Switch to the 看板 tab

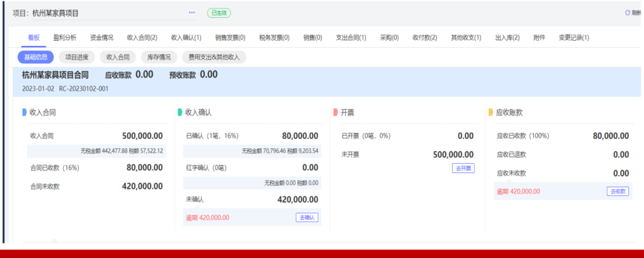pyautogui.click(x=33, y=38)
